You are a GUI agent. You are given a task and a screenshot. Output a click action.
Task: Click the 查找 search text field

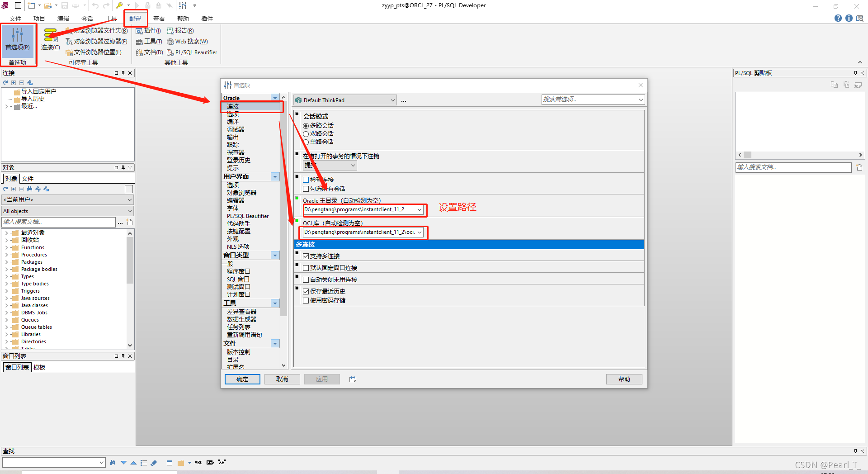53,462
